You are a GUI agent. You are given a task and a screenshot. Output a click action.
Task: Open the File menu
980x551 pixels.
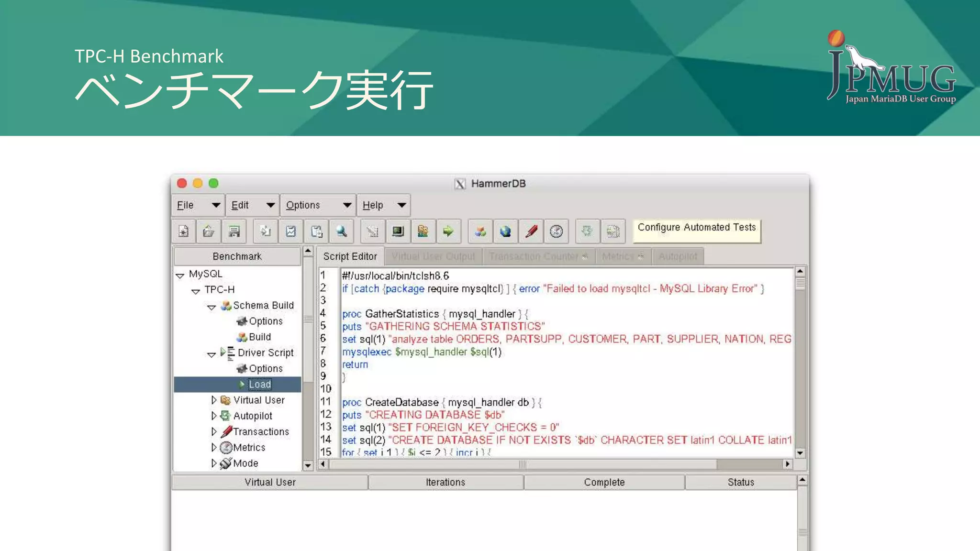pyautogui.click(x=198, y=205)
